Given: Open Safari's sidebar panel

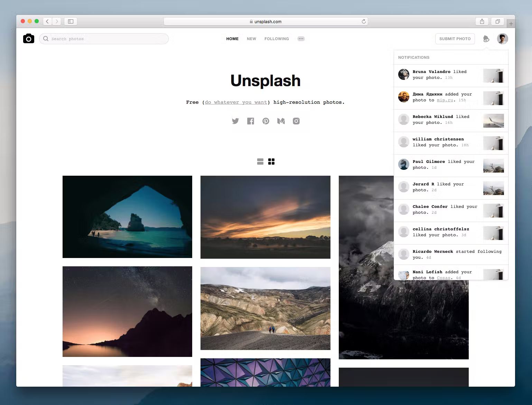Looking at the screenshot, I should 71,21.
